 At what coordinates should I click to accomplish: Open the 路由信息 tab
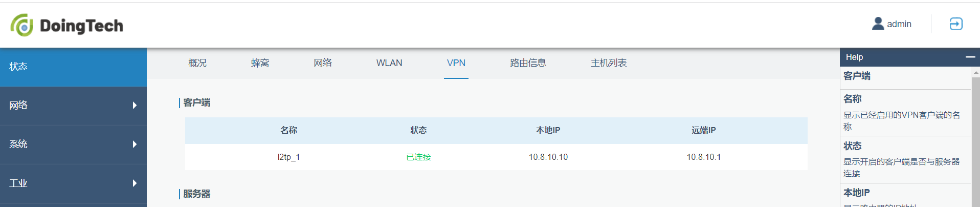tap(528, 63)
